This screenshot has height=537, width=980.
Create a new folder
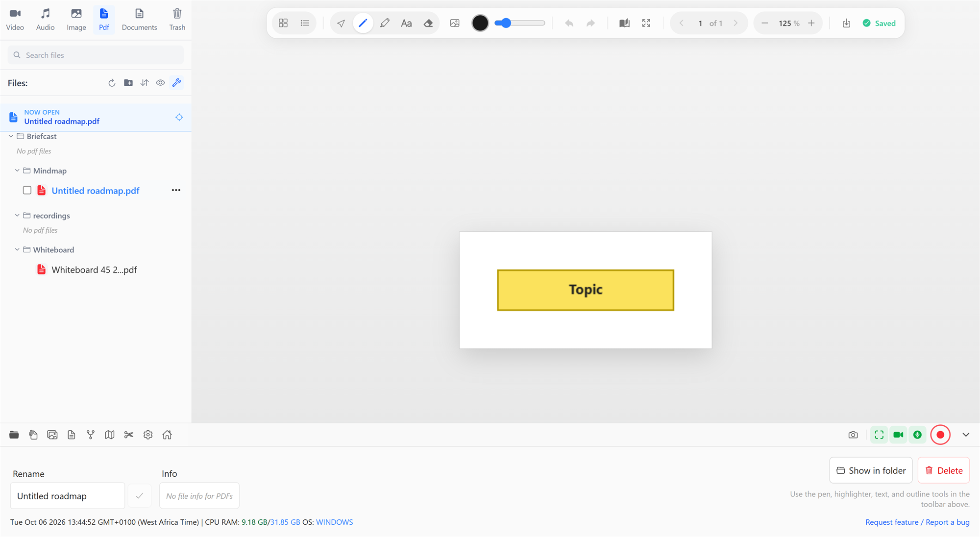coord(128,83)
